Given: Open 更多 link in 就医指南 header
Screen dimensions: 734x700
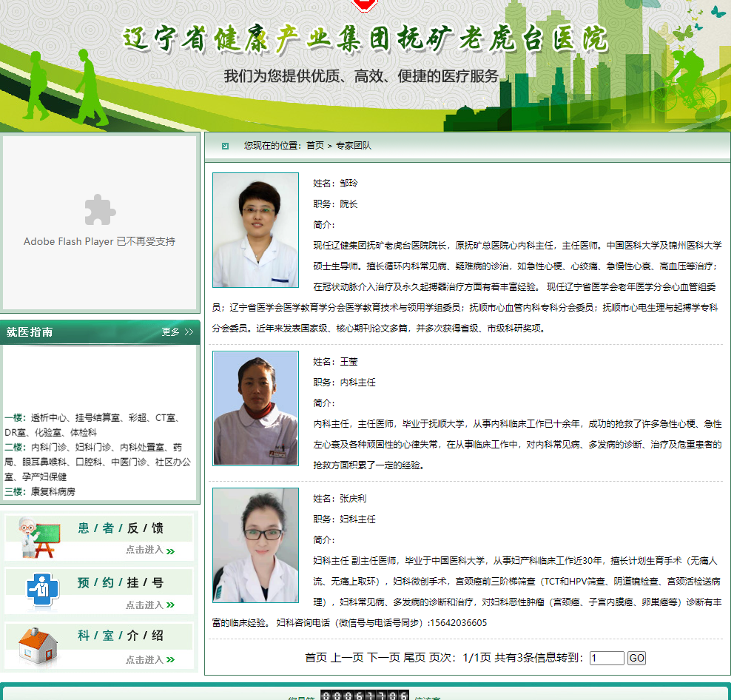Looking at the screenshot, I should (171, 332).
